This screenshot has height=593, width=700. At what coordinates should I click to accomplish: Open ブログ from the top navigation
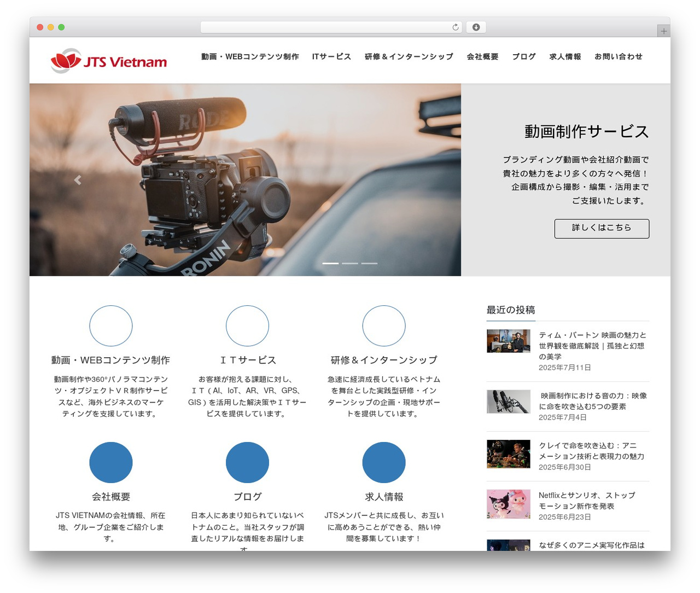(x=524, y=56)
